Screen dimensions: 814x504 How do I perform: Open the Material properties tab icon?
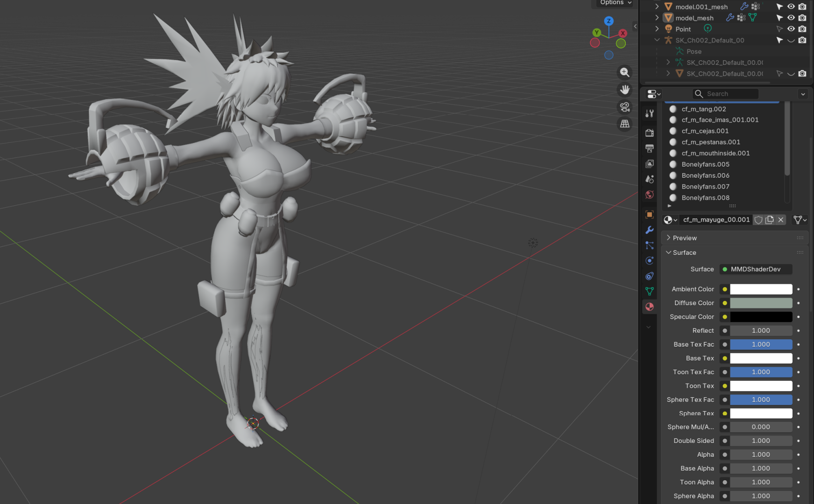[x=650, y=307]
